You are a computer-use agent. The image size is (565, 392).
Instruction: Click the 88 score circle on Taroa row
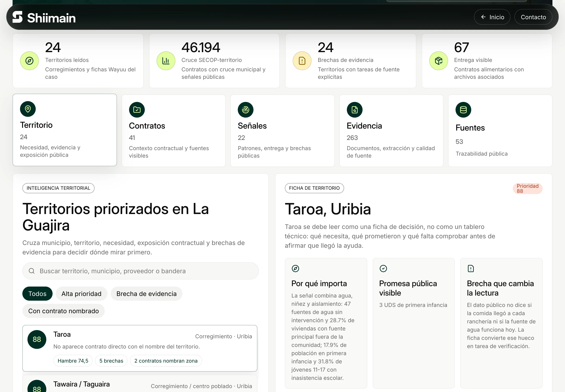[x=37, y=339]
